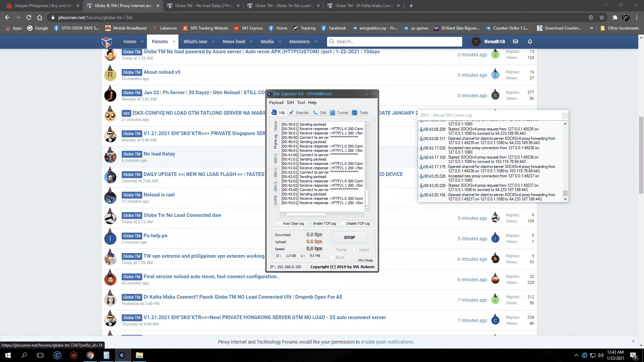Switch to the Injector tab

(x=299, y=113)
